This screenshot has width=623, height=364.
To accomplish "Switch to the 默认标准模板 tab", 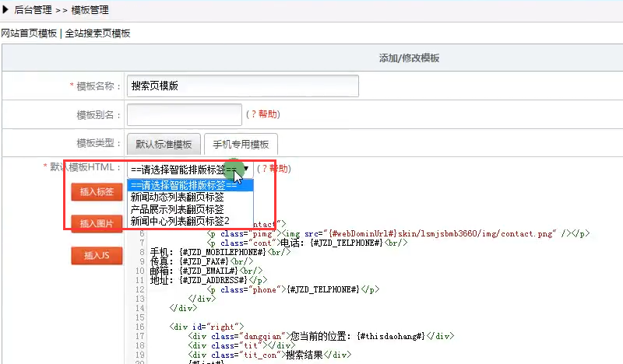I will point(163,144).
